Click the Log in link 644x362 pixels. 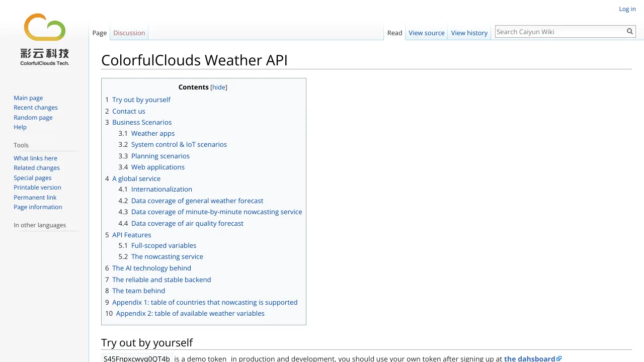[627, 9]
